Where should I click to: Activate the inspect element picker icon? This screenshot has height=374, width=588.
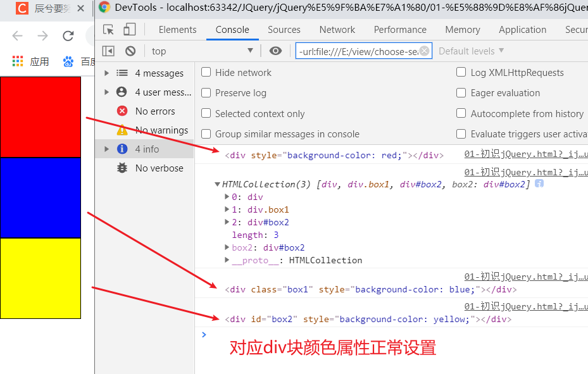point(108,30)
